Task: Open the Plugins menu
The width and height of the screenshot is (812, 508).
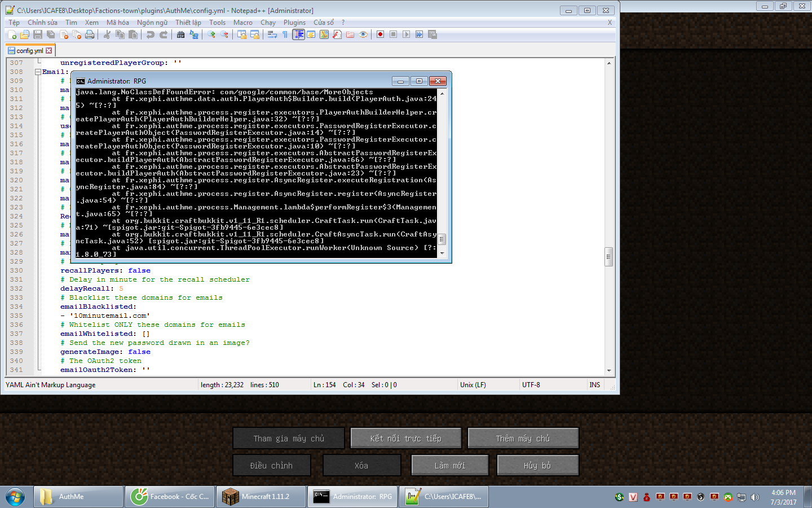Action: tap(294, 23)
